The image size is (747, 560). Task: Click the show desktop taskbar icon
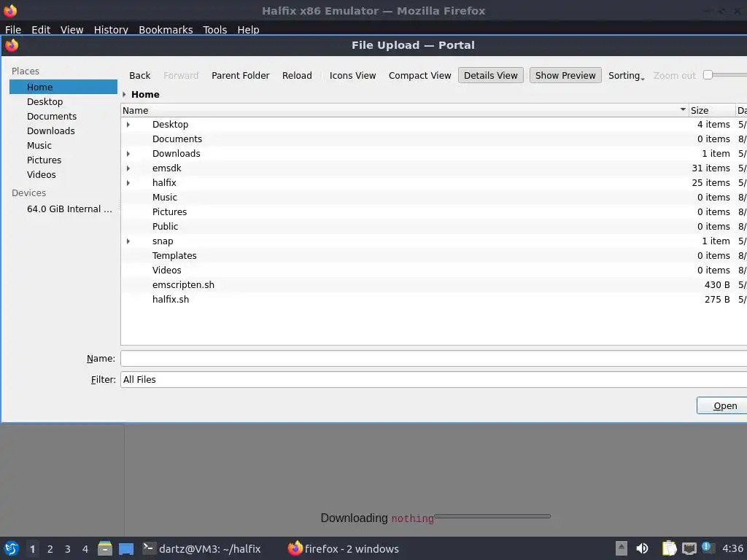(x=126, y=549)
